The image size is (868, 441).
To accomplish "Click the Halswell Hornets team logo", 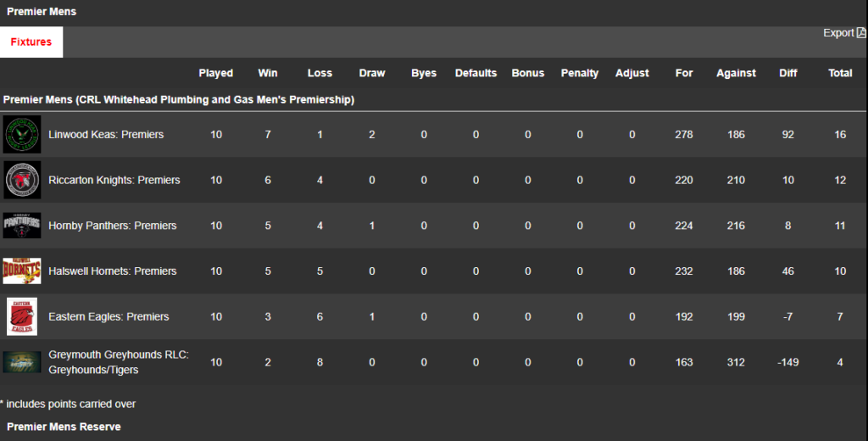I will tap(22, 271).
